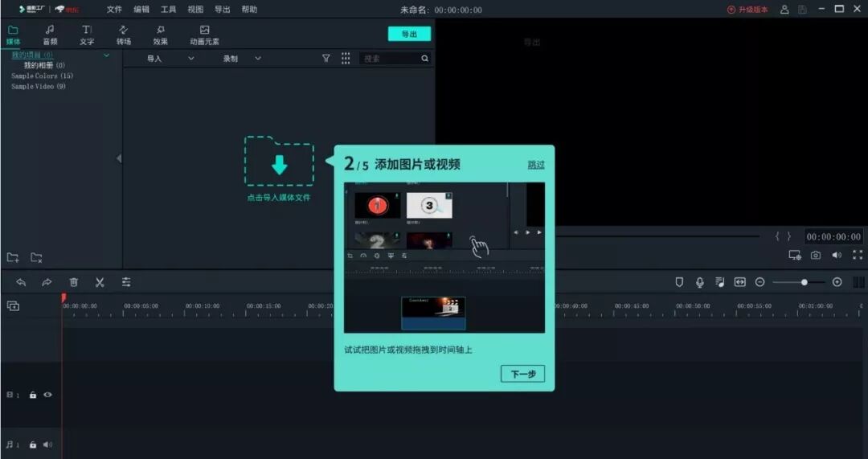Click the save project icon in title bar
The width and height of the screenshot is (868, 459).
pyautogui.click(x=802, y=10)
